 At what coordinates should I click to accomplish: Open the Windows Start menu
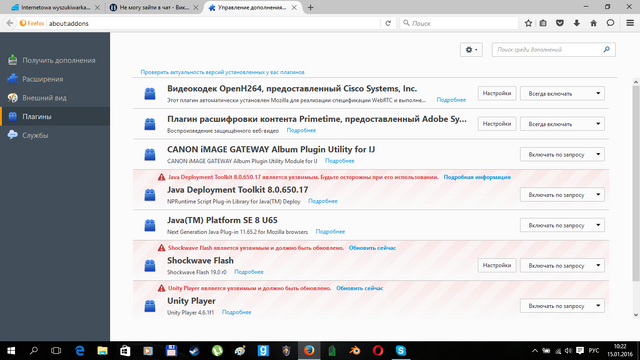tap(11, 351)
